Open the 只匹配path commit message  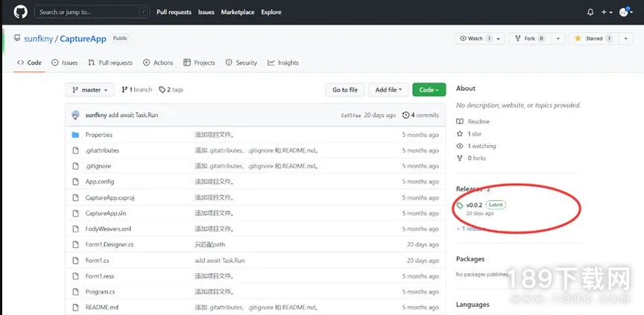click(210, 244)
